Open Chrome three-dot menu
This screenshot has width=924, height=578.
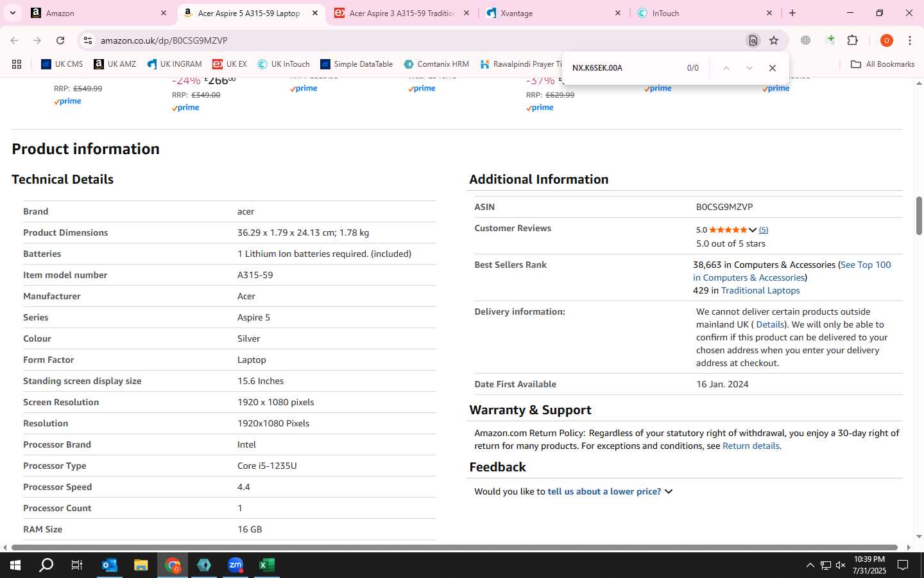[910, 40]
